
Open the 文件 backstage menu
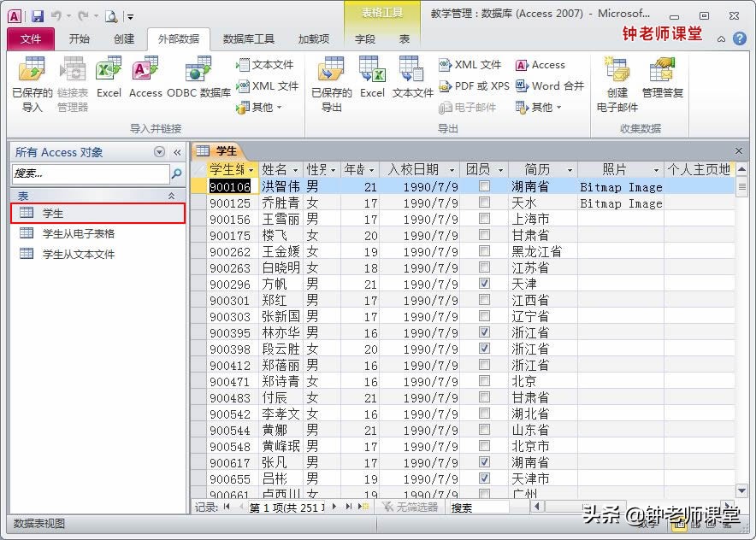[31, 38]
